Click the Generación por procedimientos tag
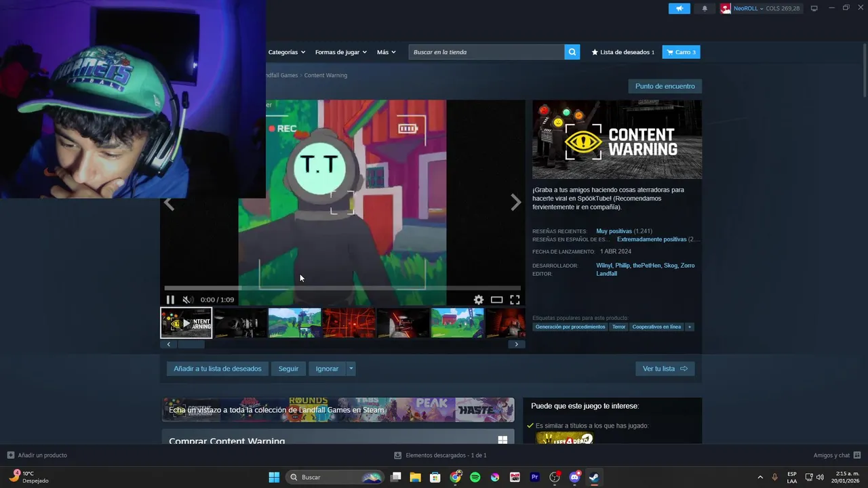868x488 pixels. tap(570, 327)
